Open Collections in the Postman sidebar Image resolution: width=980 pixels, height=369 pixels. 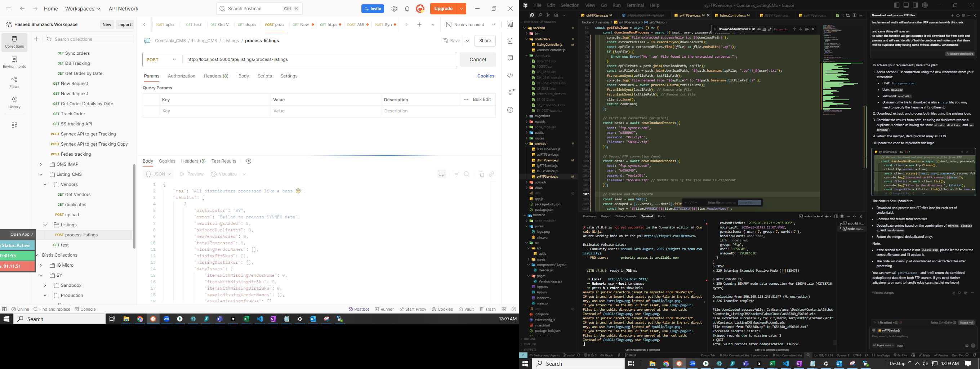14,42
